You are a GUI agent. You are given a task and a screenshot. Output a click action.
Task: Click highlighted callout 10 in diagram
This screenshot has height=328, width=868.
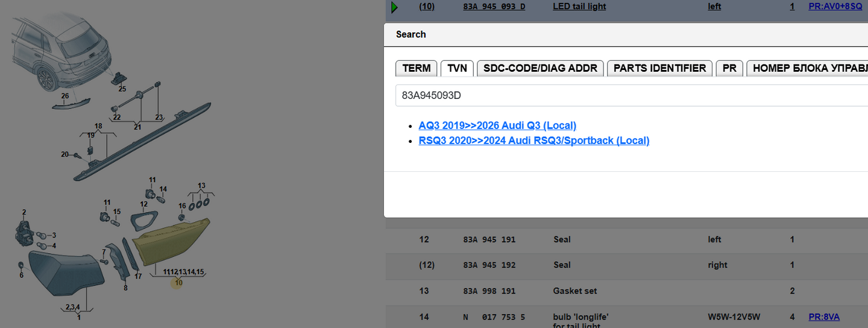(177, 283)
